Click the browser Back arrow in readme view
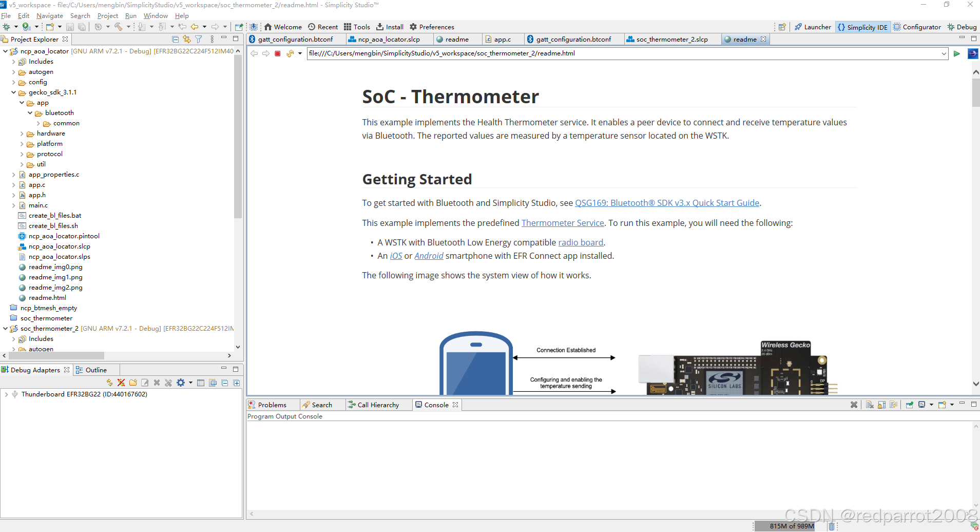 pos(254,53)
